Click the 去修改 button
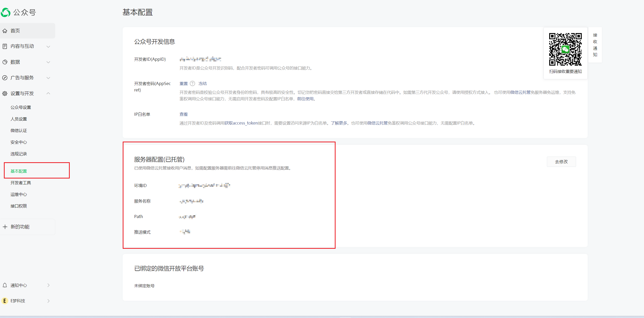This screenshot has height=318, width=644. click(561, 162)
